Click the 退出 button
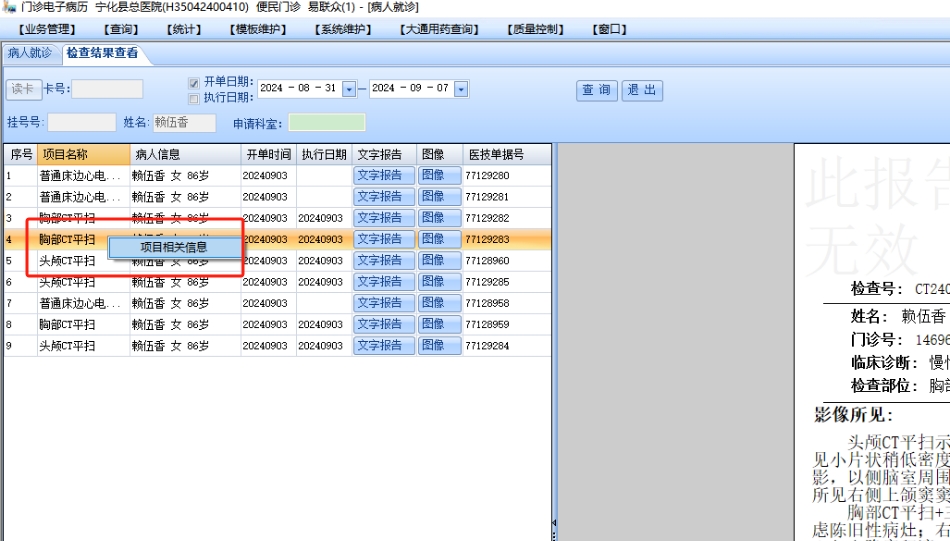This screenshot has width=950, height=541. (x=642, y=90)
